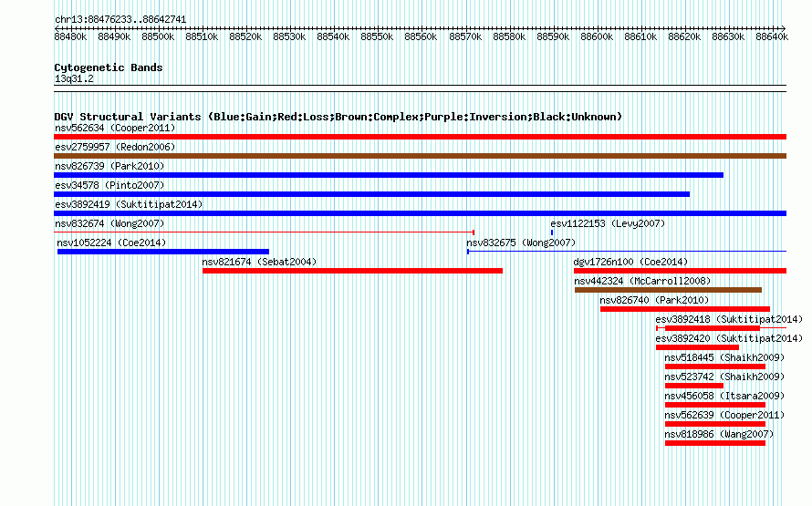The width and height of the screenshot is (812, 506).
Task: Click the nsv826739 (Park2010) label
Action: click(x=109, y=166)
